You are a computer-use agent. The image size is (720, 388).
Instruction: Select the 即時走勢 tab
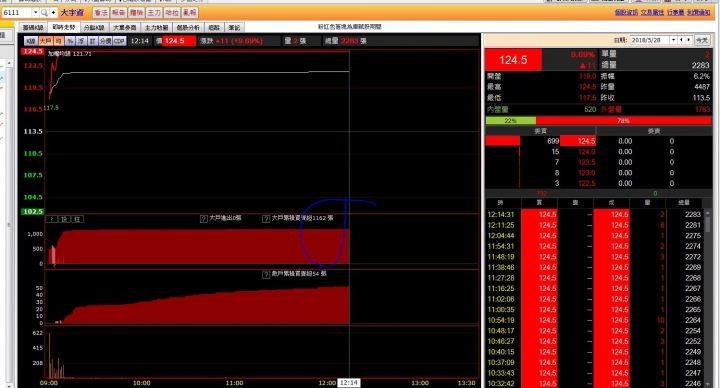point(64,27)
